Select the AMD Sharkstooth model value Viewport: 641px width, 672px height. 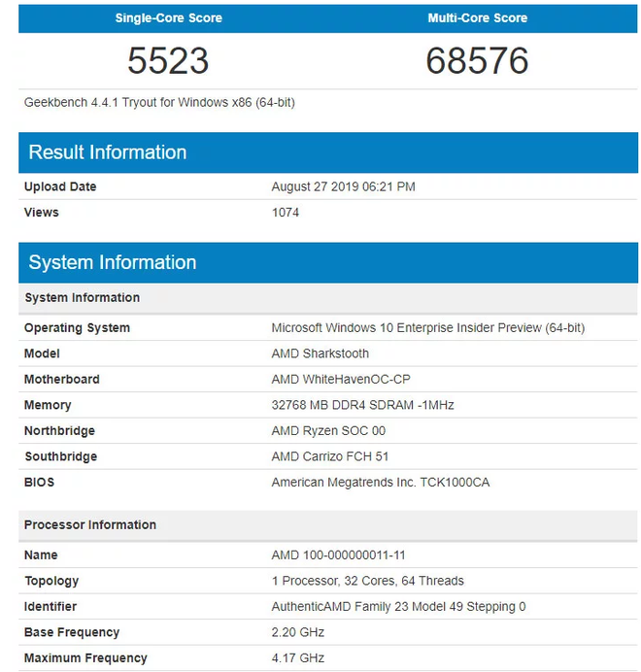coord(320,353)
